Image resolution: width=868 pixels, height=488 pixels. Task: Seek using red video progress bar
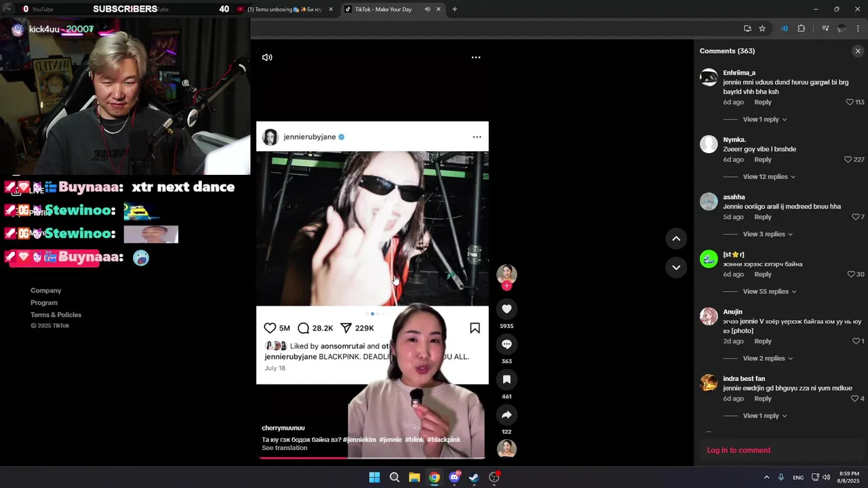point(372,458)
